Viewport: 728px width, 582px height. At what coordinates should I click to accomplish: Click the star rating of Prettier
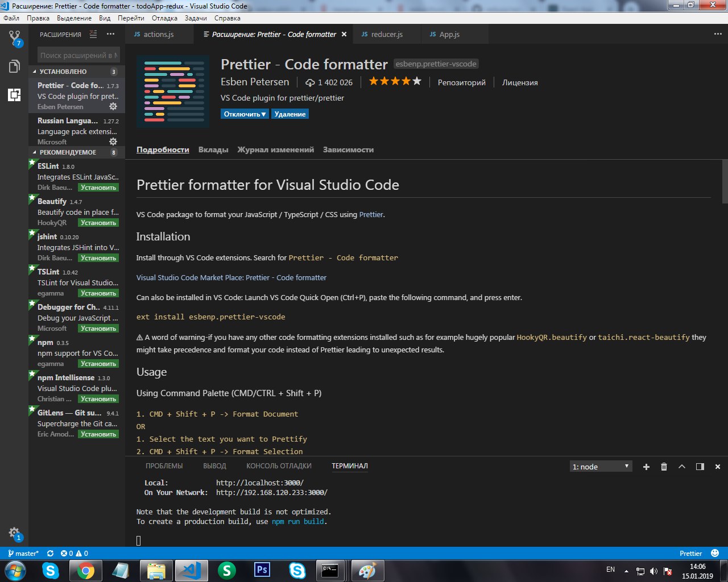tap(395, 82)
